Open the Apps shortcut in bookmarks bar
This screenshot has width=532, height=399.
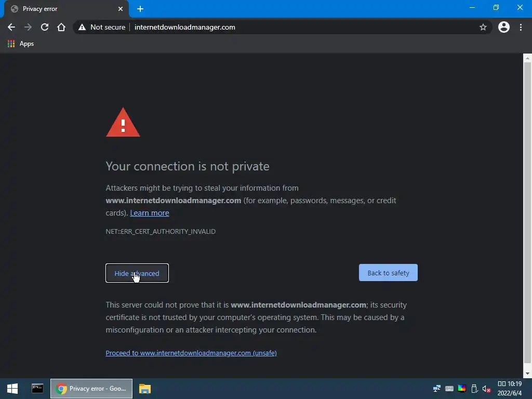(21, 44)
